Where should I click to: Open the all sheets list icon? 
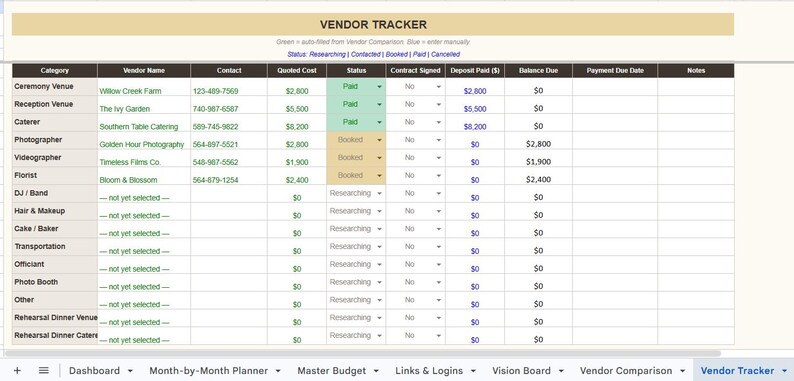point(44,370)
